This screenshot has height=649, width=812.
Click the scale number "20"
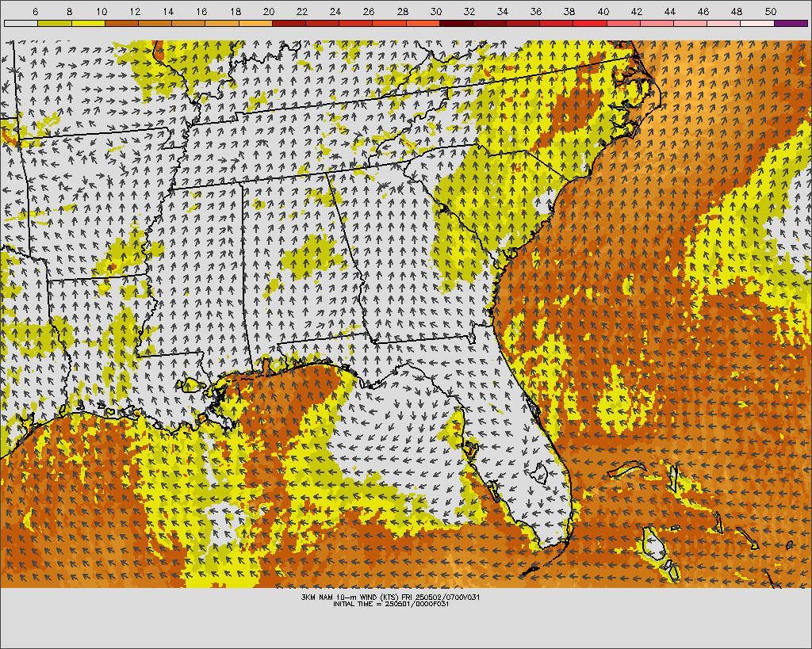tap(269, 11)
